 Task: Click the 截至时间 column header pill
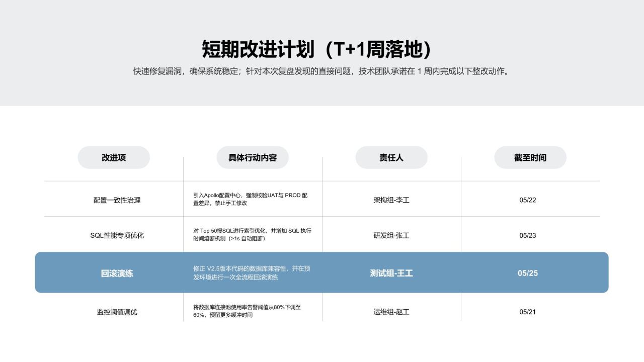(530, 157)
